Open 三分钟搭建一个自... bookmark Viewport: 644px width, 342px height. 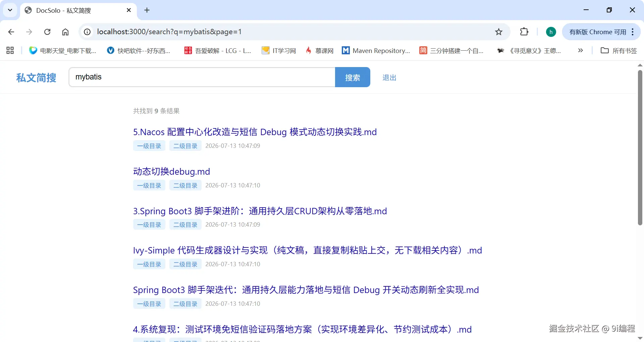point(451,51)
